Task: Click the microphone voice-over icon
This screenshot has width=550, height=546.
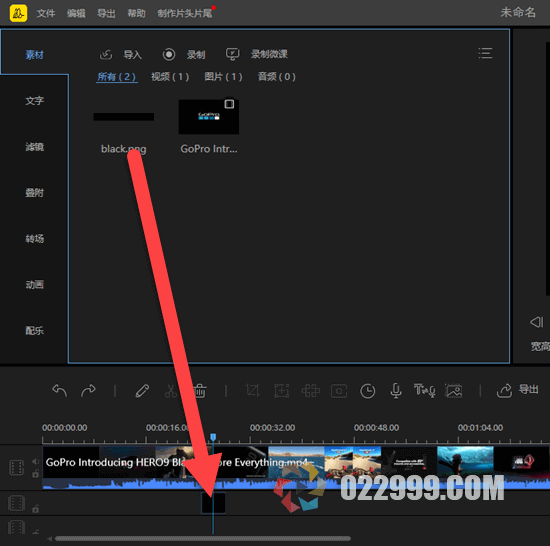Action: coord(396,391)
